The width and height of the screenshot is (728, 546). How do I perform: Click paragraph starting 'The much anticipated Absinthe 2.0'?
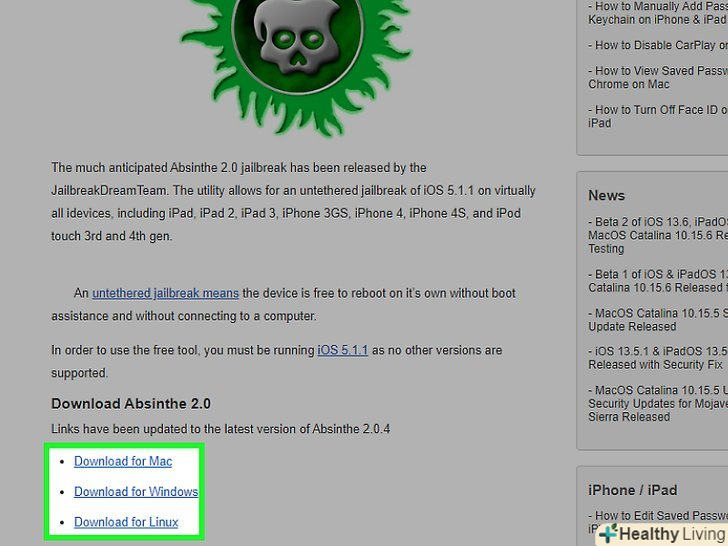(x=293, y=202)
